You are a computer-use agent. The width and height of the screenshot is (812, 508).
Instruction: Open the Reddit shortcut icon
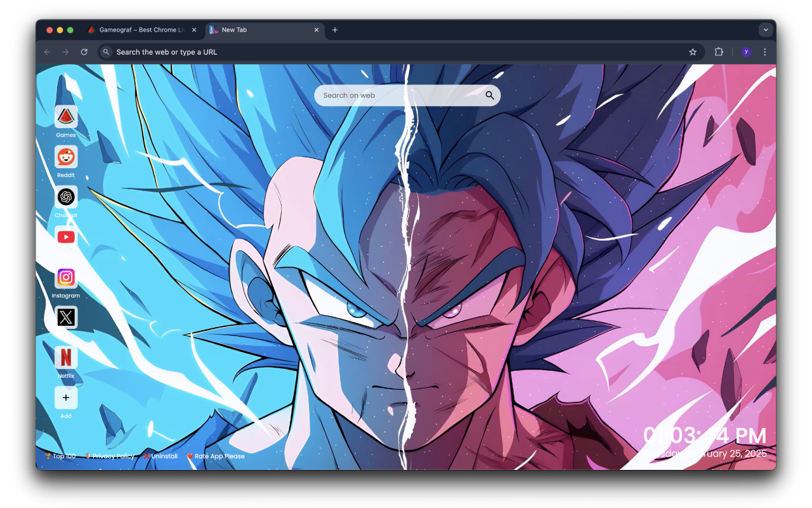66,157
